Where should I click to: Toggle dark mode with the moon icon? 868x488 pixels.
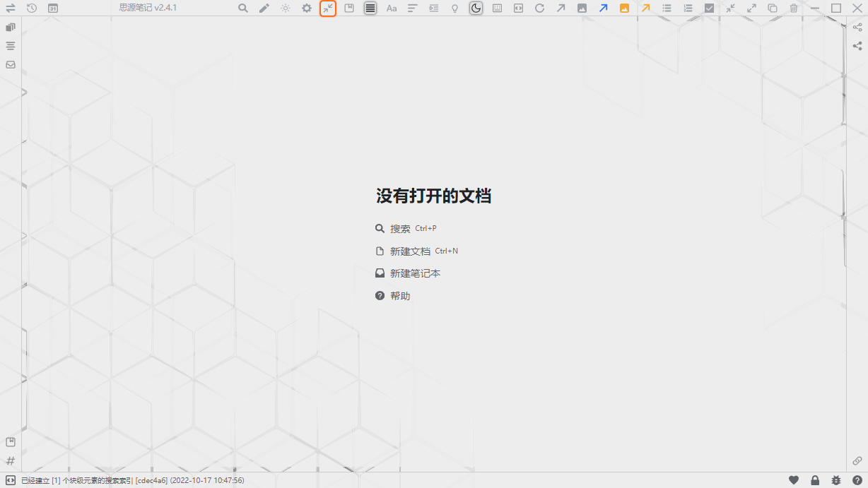pyautogui.click(x=476, y=8)
